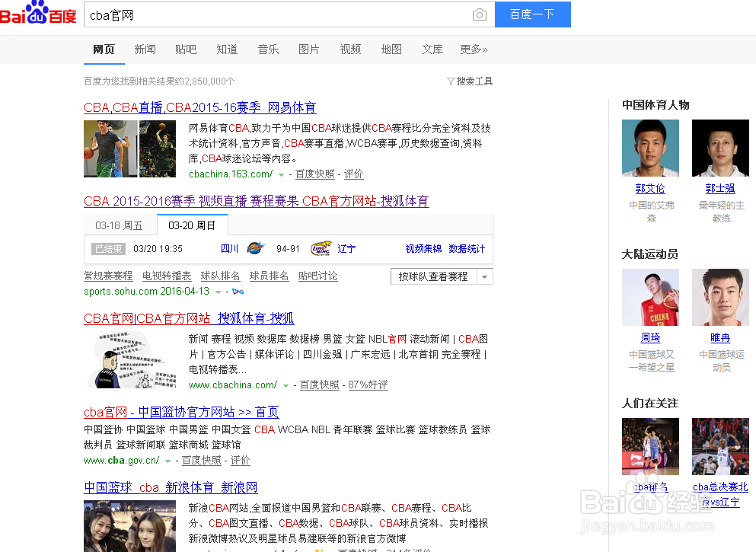
Task: Click the Baidu logo
Action: [x=38, y=13]
